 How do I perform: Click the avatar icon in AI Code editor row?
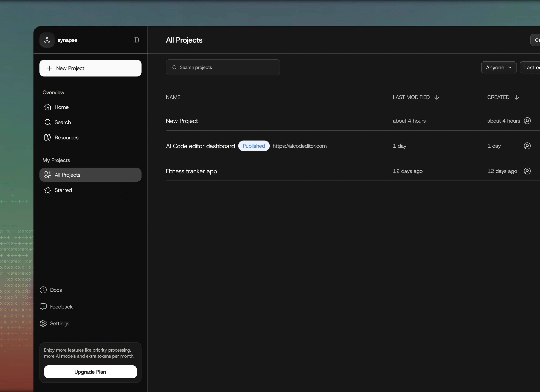pos(527,146)
